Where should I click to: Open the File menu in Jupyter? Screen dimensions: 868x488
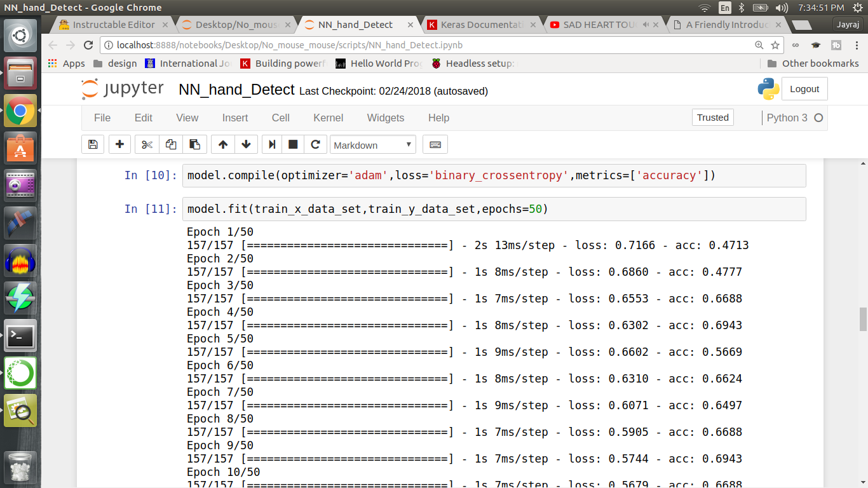click(102, 118)
